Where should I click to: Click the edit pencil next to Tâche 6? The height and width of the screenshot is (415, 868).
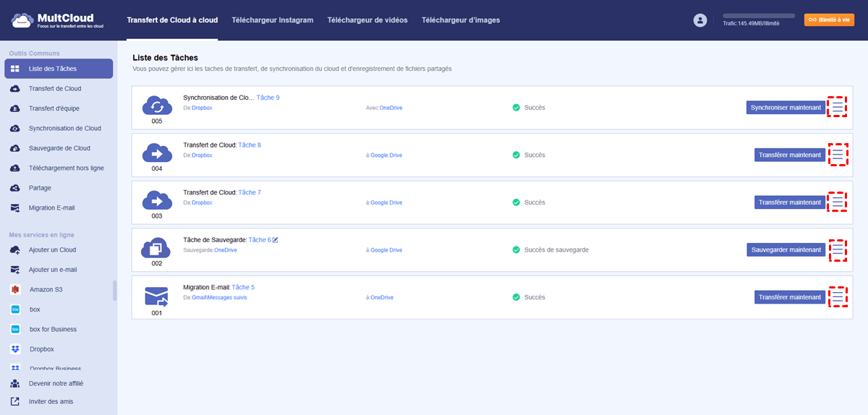[x=276, y=240]
